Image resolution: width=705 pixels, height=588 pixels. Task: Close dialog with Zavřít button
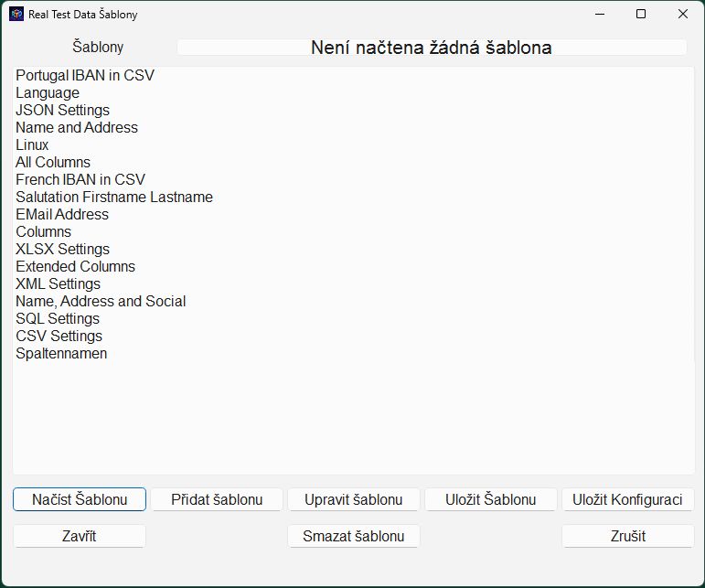coord(80,536)
